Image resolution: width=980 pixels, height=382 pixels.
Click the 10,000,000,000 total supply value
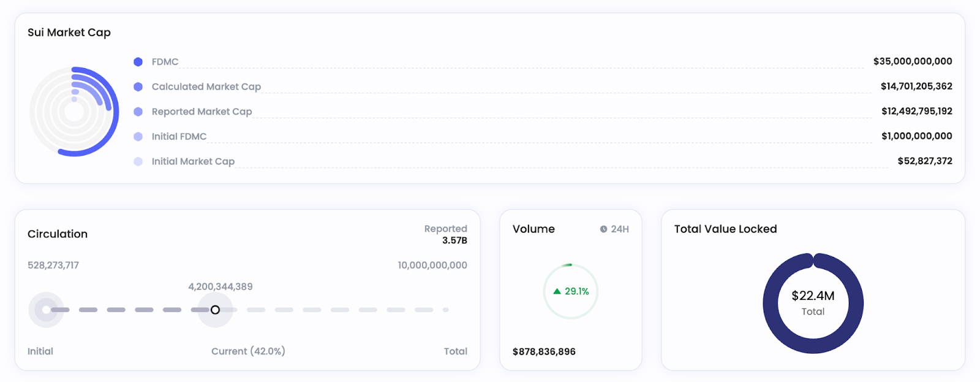click(x=432, y=265)
